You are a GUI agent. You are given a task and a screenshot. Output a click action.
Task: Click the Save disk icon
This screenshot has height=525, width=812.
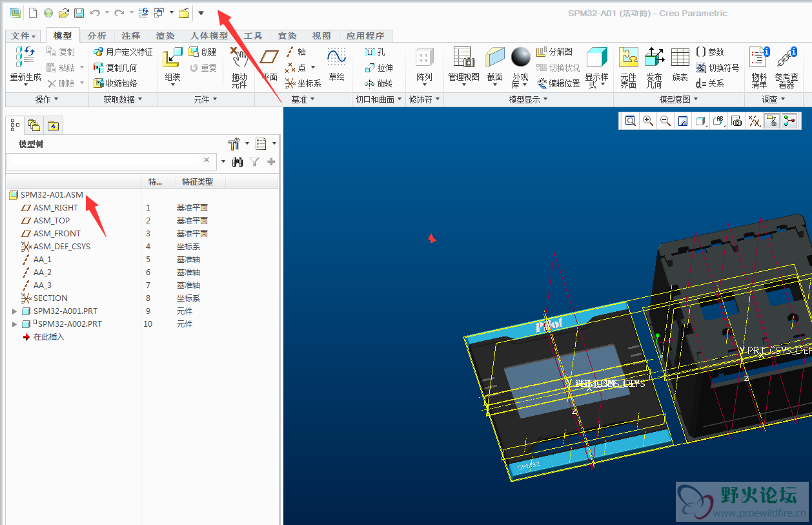tap(79, 13)
